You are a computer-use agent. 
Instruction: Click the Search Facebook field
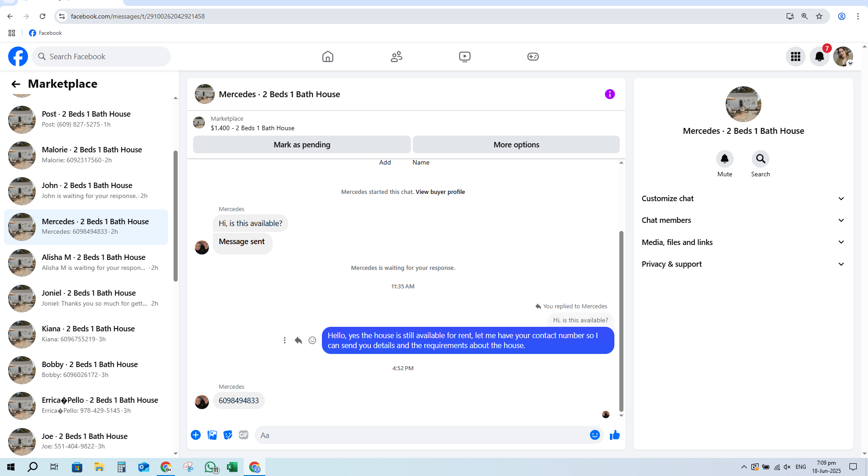(101, 57)
